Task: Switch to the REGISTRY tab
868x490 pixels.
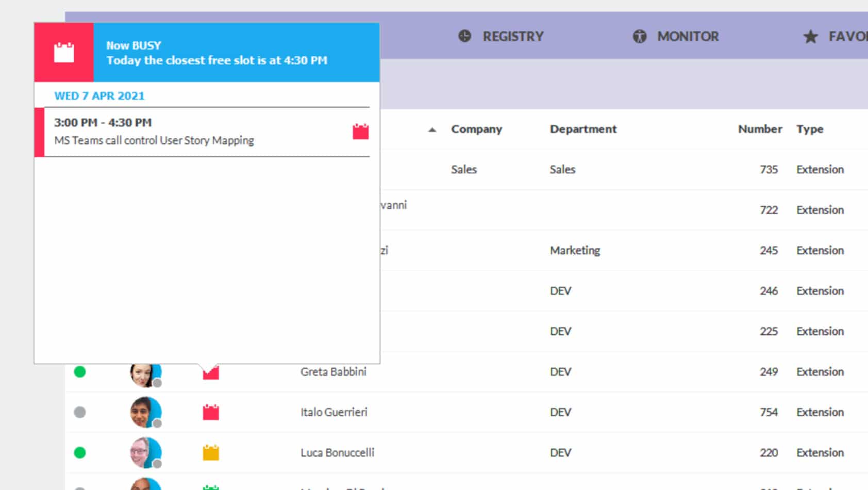Action: tap(512, 37)
